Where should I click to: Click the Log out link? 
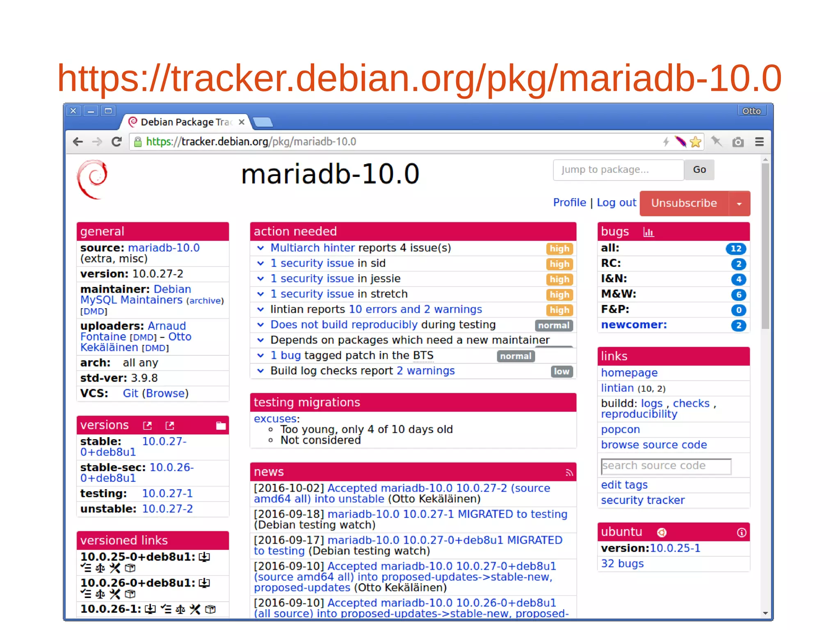616,202
